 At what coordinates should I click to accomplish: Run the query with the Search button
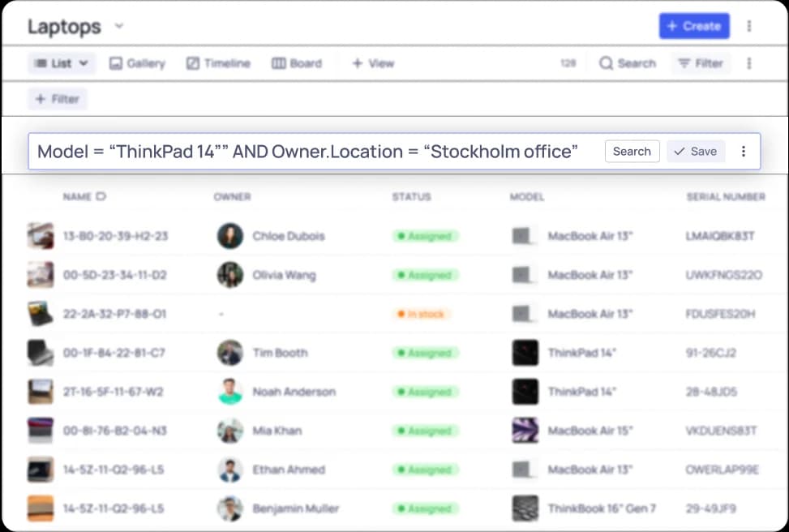[632, 152]
